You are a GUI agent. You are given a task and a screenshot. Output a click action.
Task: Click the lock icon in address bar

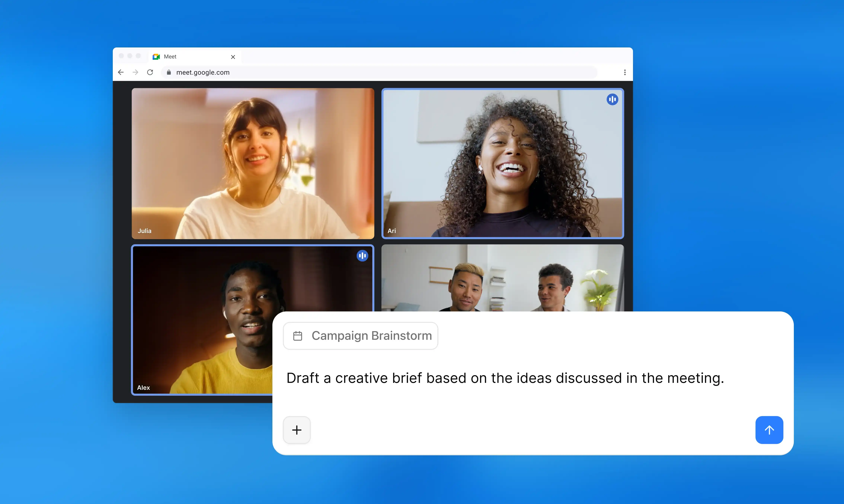coord(169,72)
